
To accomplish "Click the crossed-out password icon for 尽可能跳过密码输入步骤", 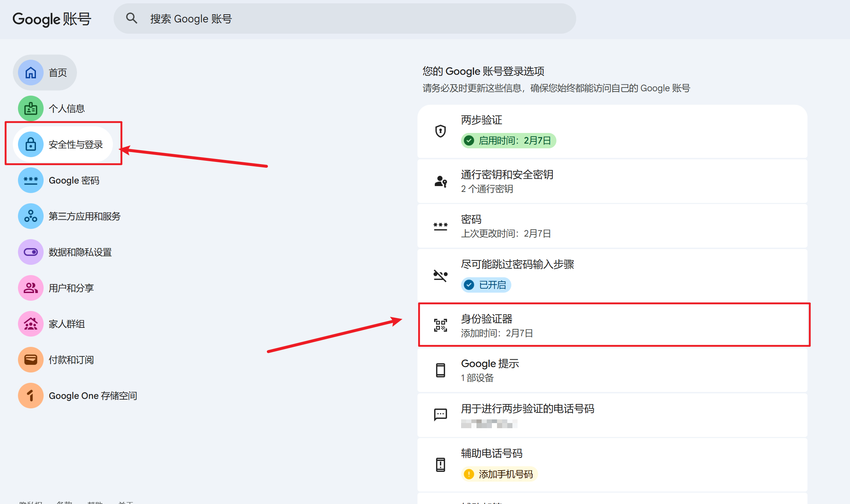I will [x=440, y=275].
